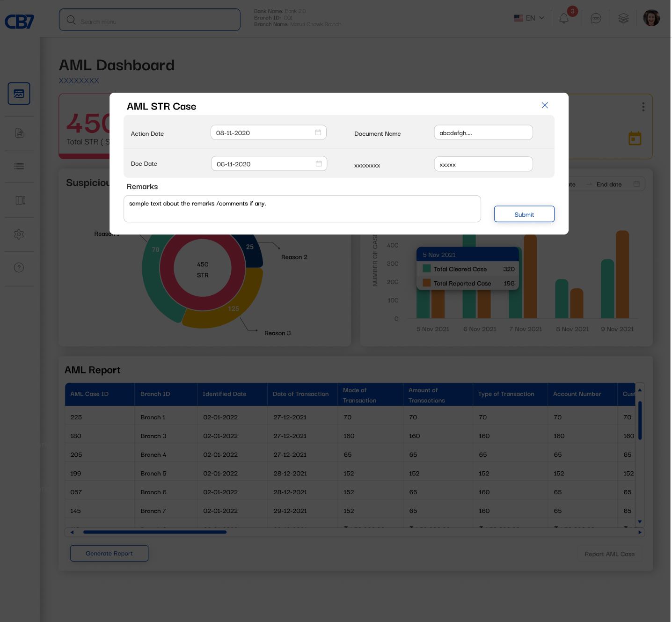Open the settings gear in sidebar
The height and width of the screenshot is (622, 672).
[19, 234]
